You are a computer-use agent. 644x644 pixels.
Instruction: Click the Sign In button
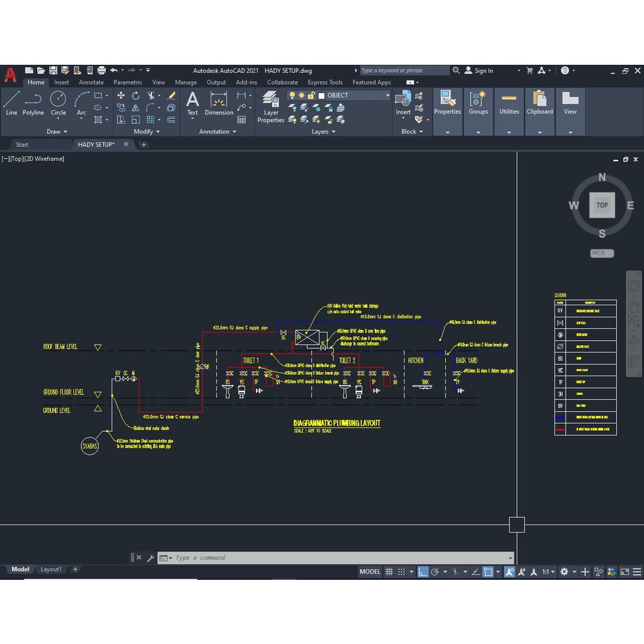(479, 71)
